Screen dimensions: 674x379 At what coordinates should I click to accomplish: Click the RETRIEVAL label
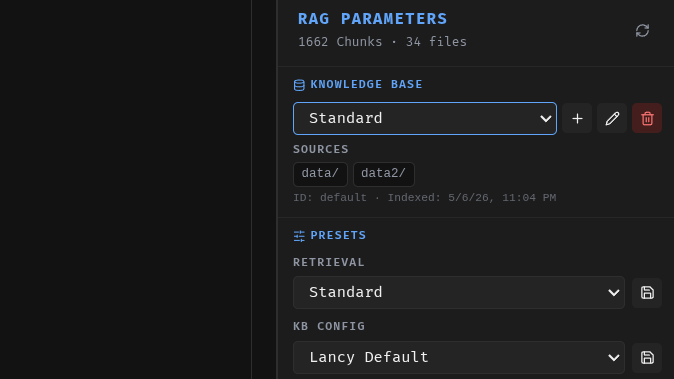pyautogui.click(x=329, y=262)
